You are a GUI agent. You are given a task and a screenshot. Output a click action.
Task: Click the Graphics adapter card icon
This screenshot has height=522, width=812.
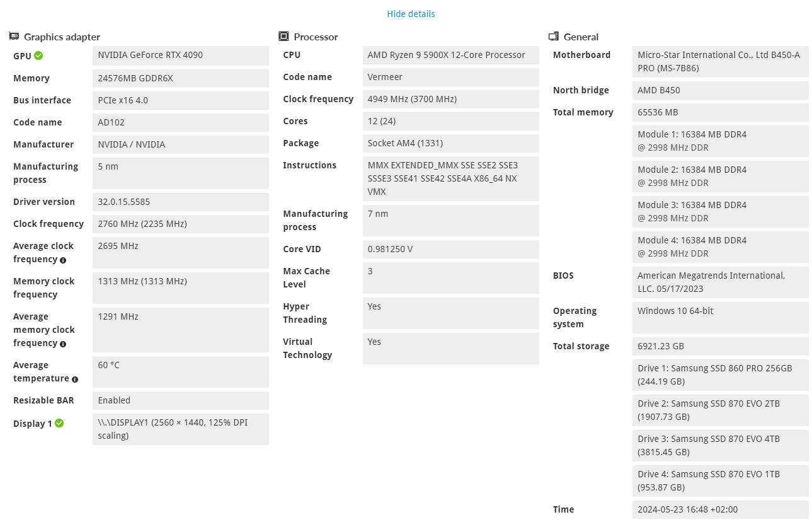tap(14, 37)
